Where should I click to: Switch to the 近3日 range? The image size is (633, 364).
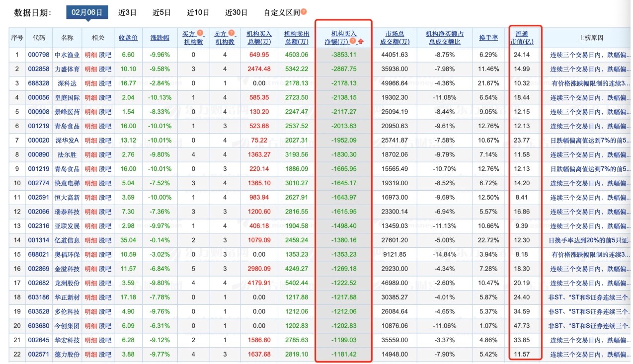(127, 12)
